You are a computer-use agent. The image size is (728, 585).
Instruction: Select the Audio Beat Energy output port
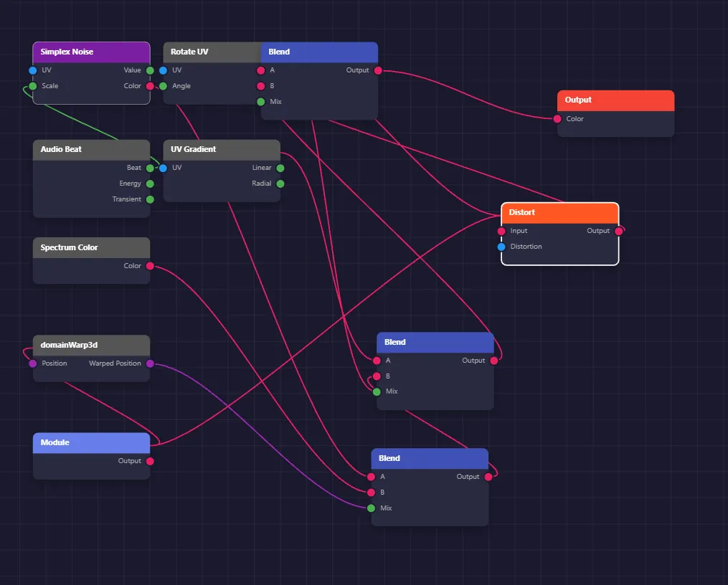150,184
